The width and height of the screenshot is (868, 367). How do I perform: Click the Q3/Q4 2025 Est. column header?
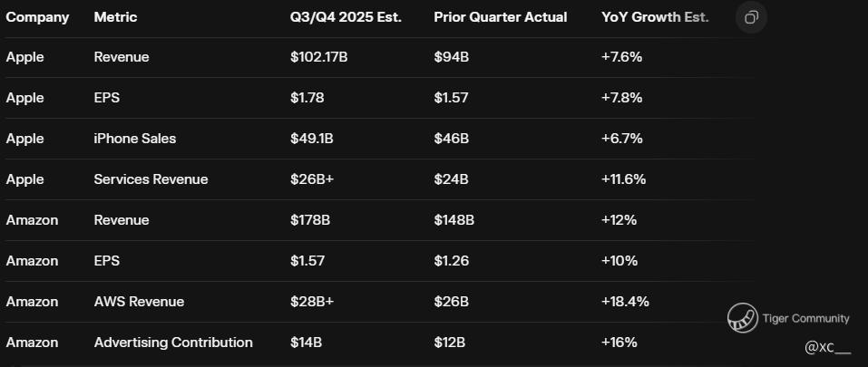pyautogui.click(x=346, y=17)
